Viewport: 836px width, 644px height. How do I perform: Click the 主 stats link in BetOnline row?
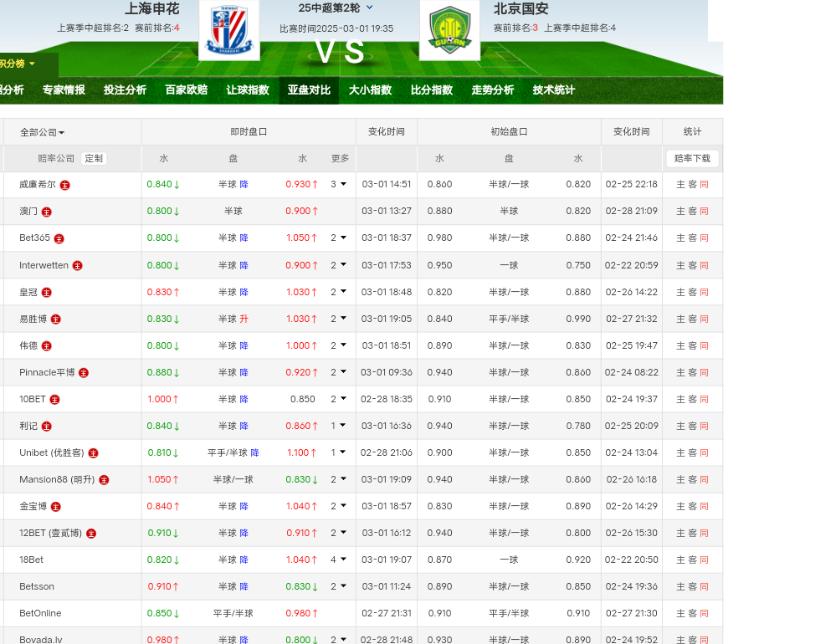(680, 613)
